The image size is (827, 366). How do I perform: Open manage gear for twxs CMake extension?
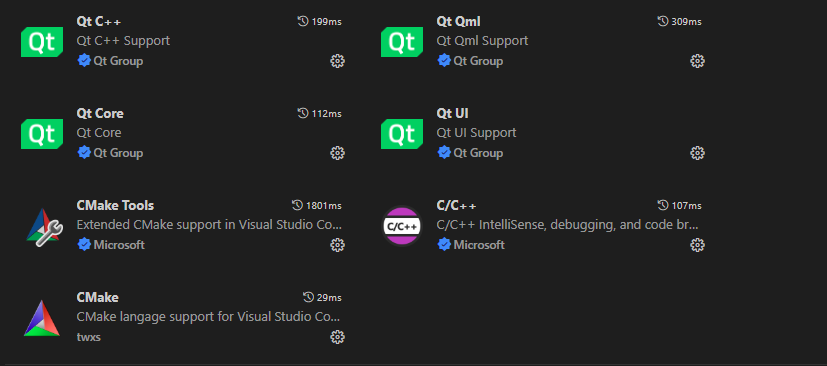click(337, 337)
